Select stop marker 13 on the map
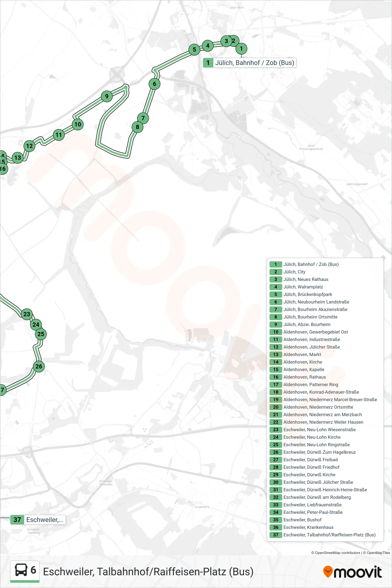The height and width of the screenshot is (588, 392). (x=18, y=158)
